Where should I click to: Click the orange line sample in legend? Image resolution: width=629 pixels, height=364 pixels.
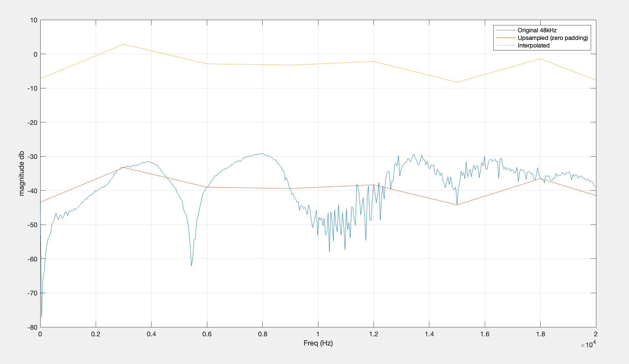[506, 38]
